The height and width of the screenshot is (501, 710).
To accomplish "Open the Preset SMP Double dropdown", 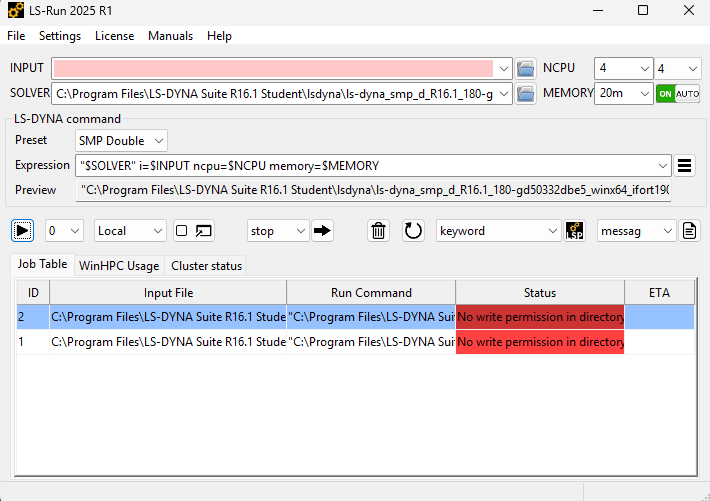I will 121,141.
